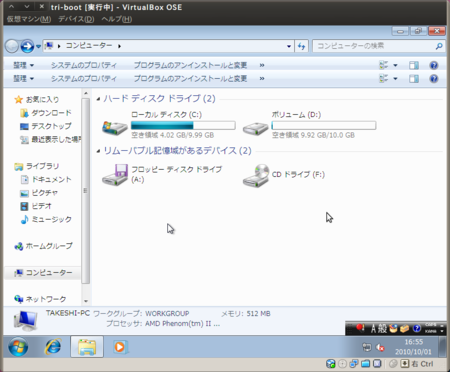Select the ボリューム (D:) drive icon
This screenshot has height=372, width=450.
[x=255, y=128]
